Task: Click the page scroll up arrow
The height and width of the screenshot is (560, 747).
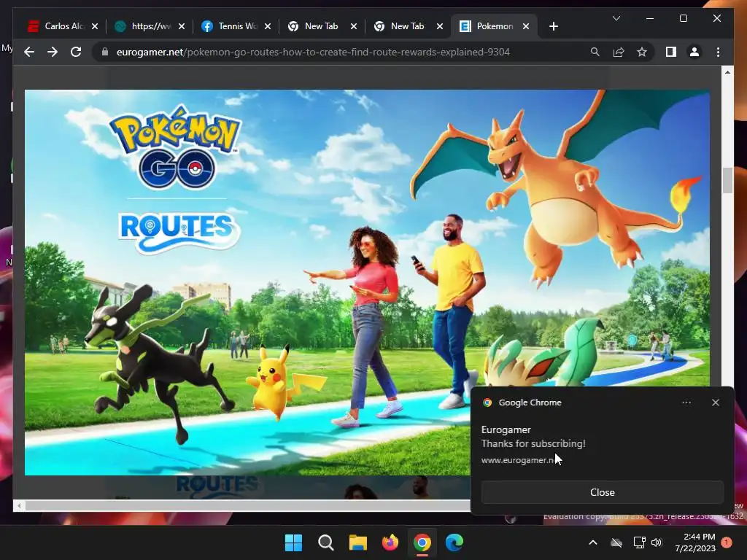Action: coord(727,72)
